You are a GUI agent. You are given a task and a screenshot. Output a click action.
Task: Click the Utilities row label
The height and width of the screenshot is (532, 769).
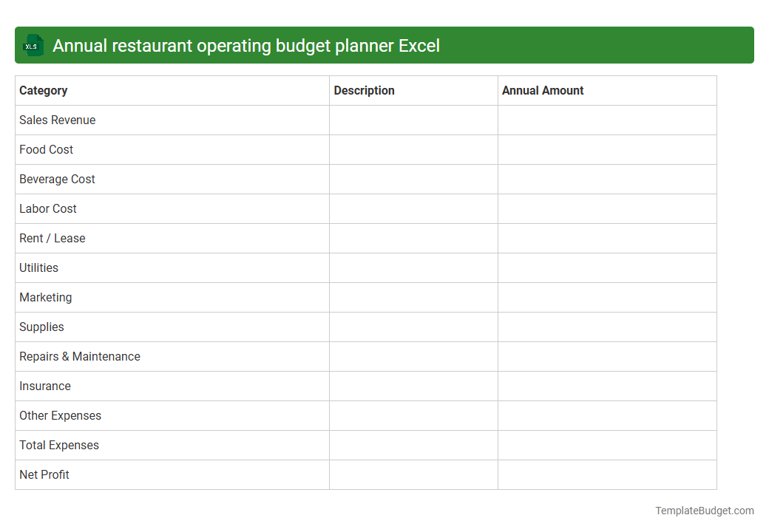coord(38,267)
